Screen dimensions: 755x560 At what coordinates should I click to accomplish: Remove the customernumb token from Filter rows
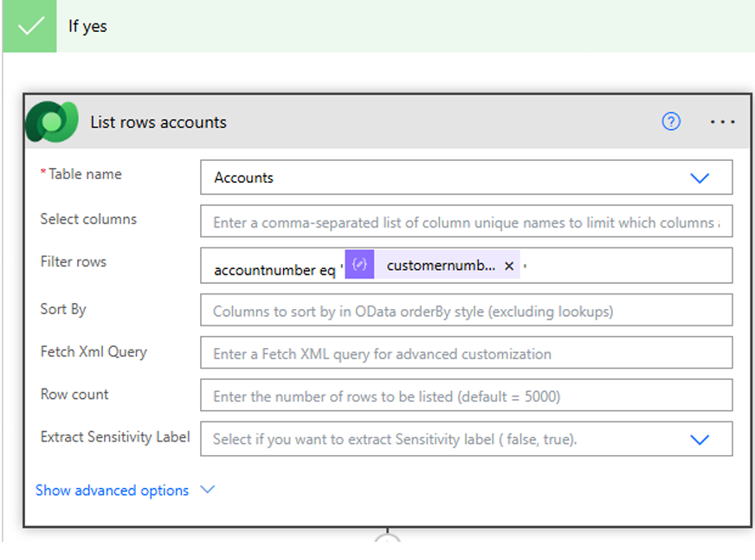[x=509, y=266]
